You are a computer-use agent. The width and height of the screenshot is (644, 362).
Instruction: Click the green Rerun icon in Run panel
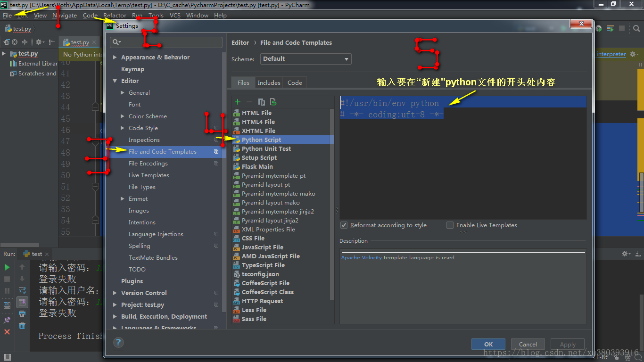coord(7,267)
